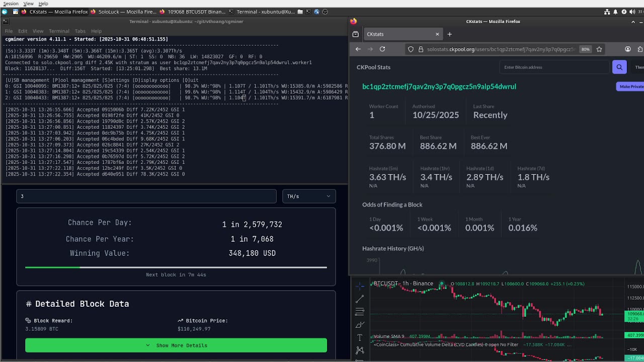The image size is (644, 362).
Task: Open the Firefox account icon
Action: [x=628, y=49]
